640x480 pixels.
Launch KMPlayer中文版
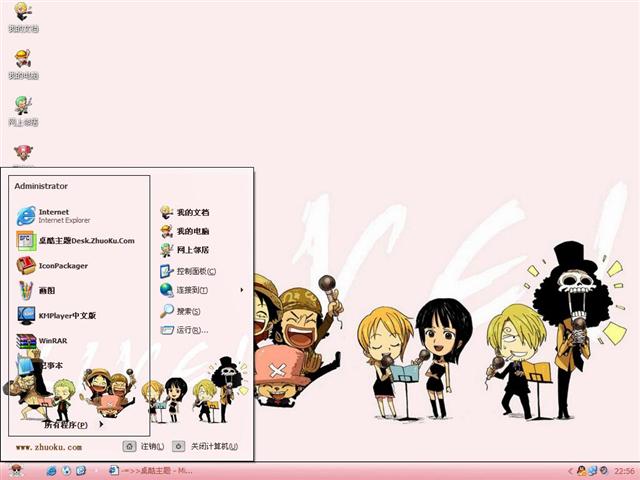56,316
